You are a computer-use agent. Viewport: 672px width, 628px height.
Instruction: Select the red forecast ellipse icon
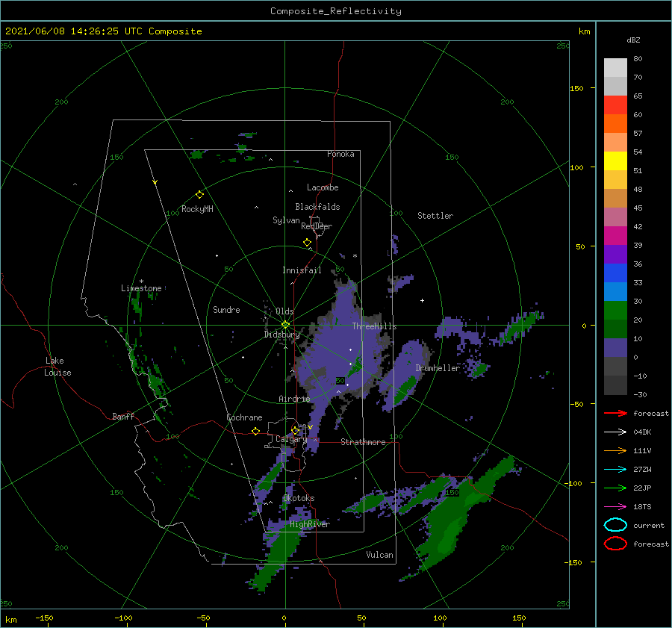point(615,544)
